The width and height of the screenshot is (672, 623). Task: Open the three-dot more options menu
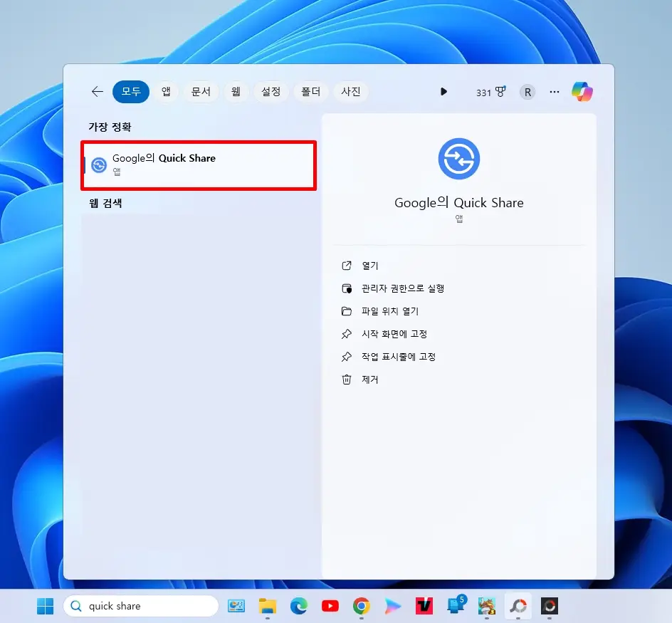(555, 91)
